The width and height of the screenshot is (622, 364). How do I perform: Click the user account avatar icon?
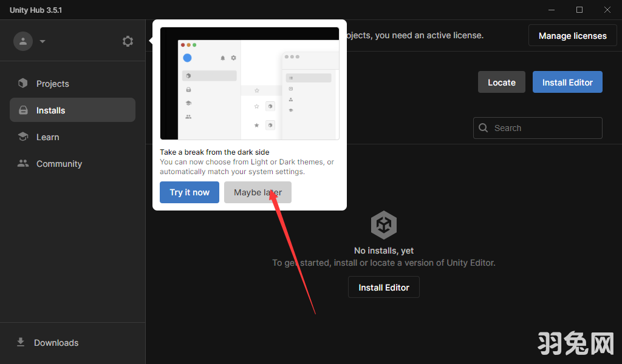[23, 41]
